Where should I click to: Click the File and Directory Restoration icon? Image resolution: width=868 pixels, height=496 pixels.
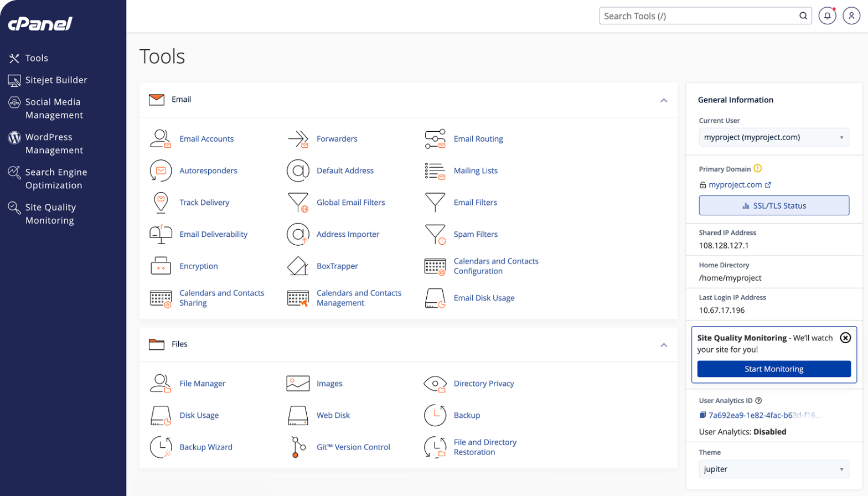click(435, 447)
